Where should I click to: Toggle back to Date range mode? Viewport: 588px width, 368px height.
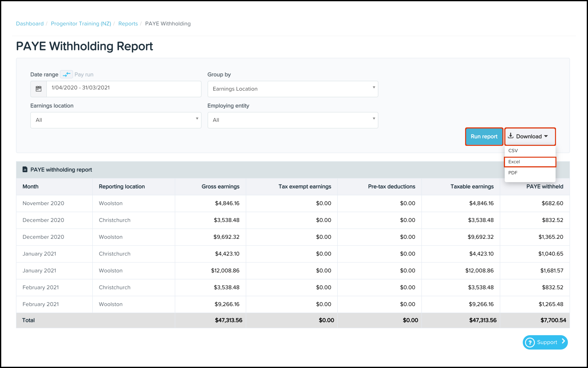point(44,74)
